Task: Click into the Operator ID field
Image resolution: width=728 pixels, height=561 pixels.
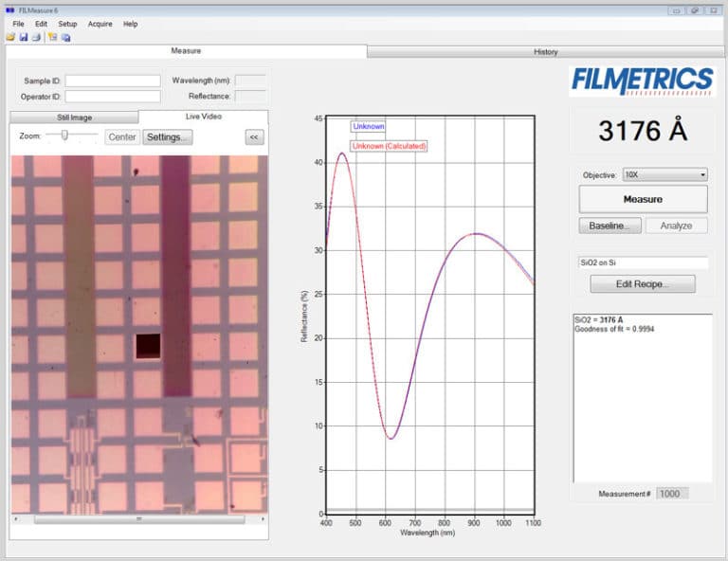Action: (113, 96)
